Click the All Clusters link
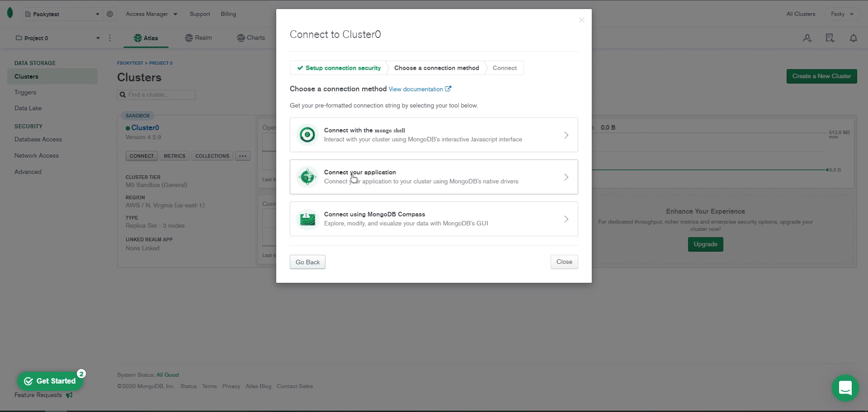Viewport: 868px width, 412px height. click(801, 14)
